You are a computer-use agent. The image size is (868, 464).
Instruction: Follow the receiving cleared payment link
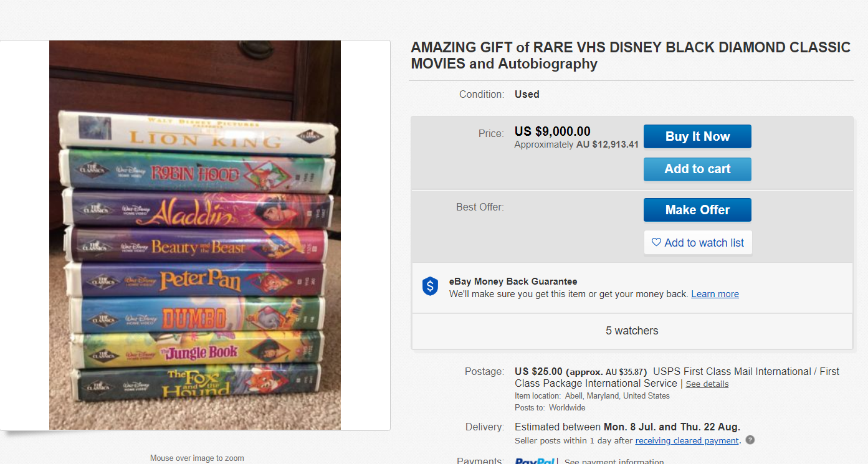pos(687,441)
